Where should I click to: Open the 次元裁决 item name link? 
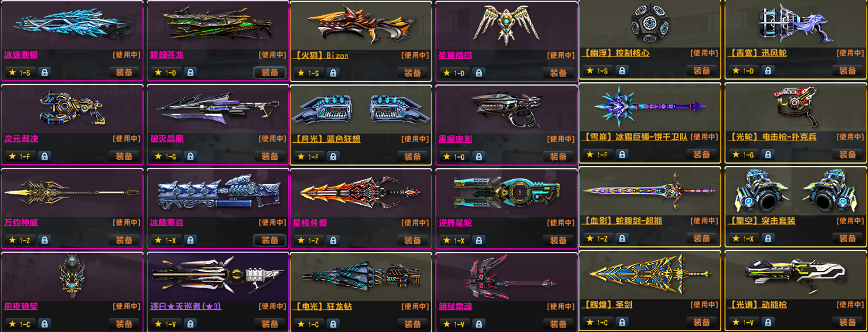[21, 139]
